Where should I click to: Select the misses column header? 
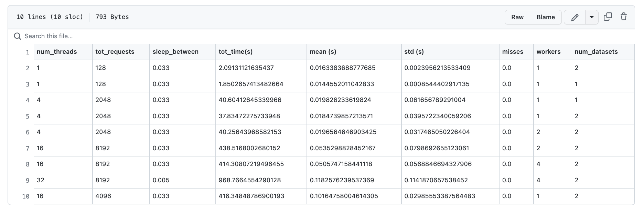tap(513, 52)
